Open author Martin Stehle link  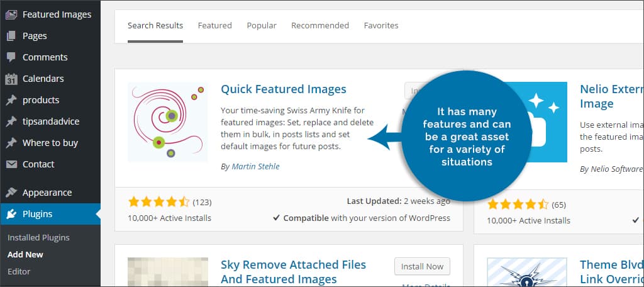click(x=255, y=167)
